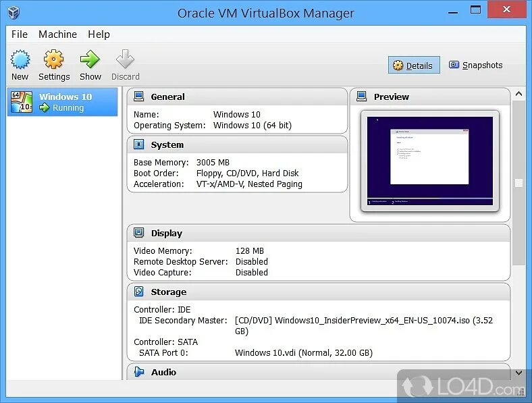Click the Floppy, CD/DVD, Hard Disk text

[x=247, y=173]
